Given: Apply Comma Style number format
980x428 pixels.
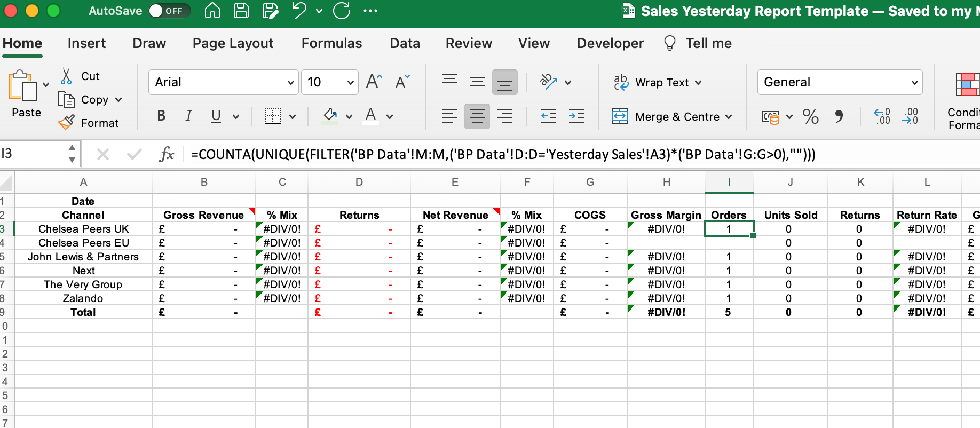Looking at the screenshot, I should coord(839,116).
